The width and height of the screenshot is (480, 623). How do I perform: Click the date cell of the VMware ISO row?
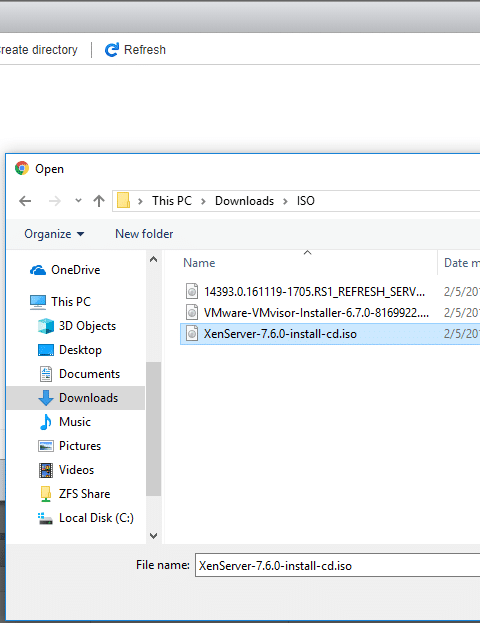click(462, 313)
